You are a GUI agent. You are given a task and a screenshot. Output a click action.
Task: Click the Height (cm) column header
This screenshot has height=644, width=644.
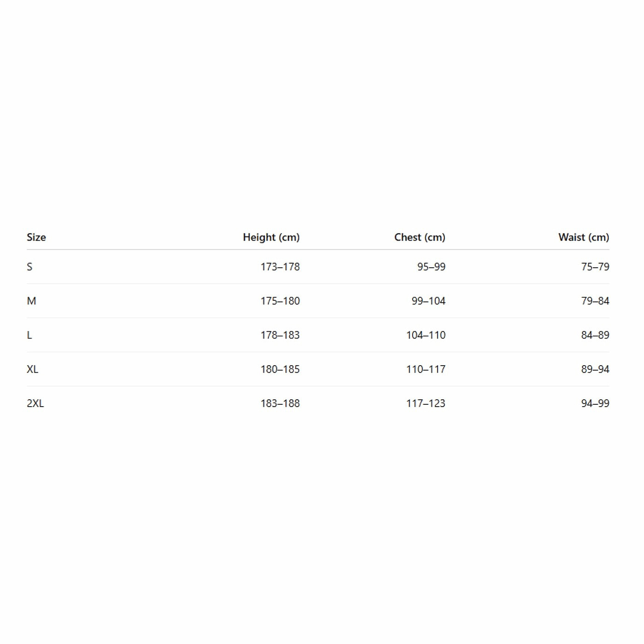(271, 237)
